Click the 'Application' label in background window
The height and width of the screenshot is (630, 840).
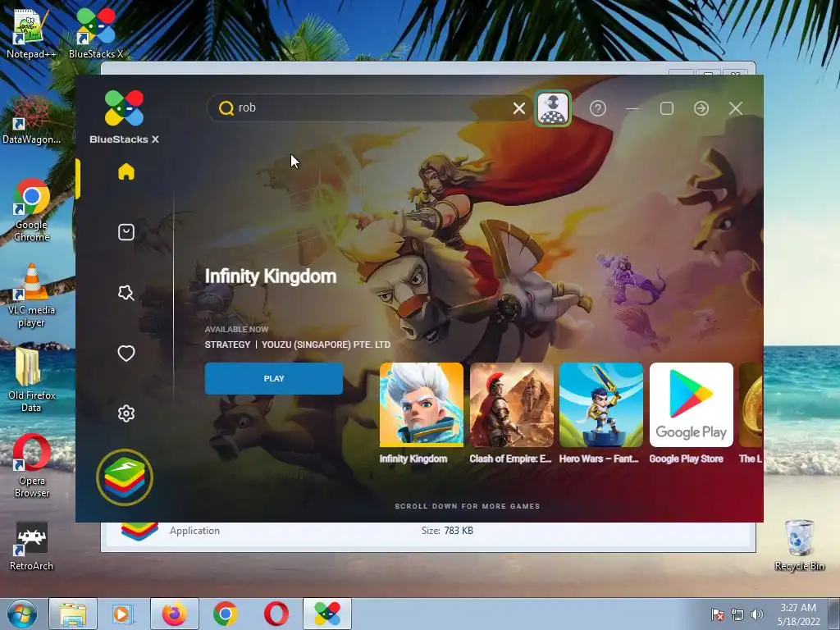pos(194,531)
